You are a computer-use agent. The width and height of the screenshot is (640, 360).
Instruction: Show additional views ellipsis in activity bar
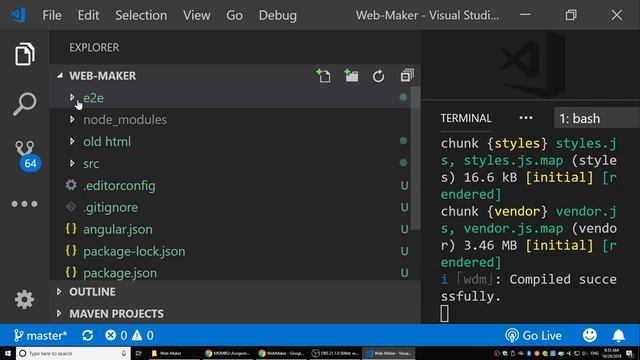(x=24, y=204)
